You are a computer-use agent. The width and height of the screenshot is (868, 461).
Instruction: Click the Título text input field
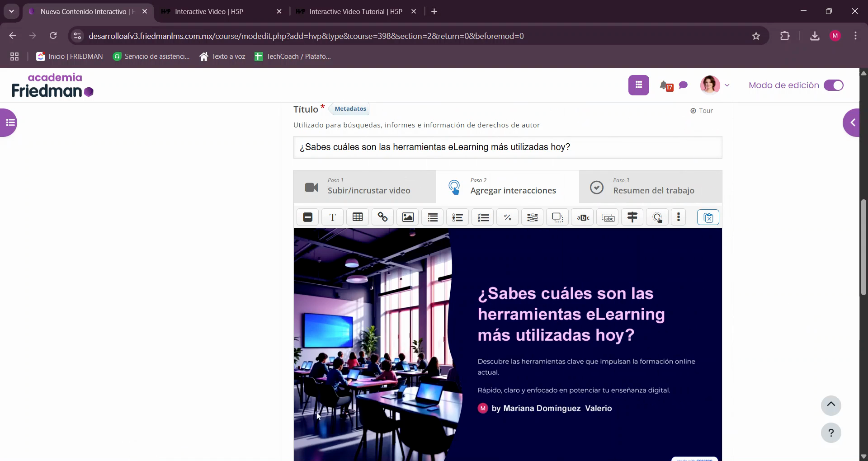pos(507,147)
